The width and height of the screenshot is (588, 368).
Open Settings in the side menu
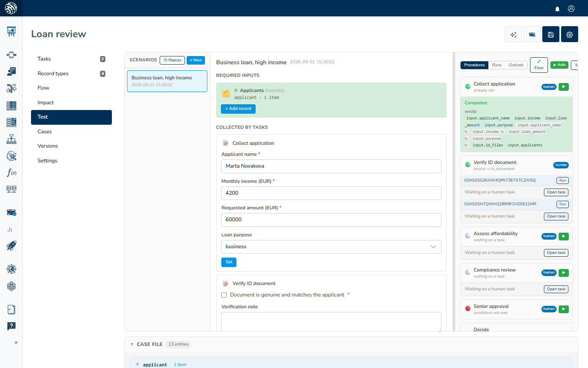[71, 161]
